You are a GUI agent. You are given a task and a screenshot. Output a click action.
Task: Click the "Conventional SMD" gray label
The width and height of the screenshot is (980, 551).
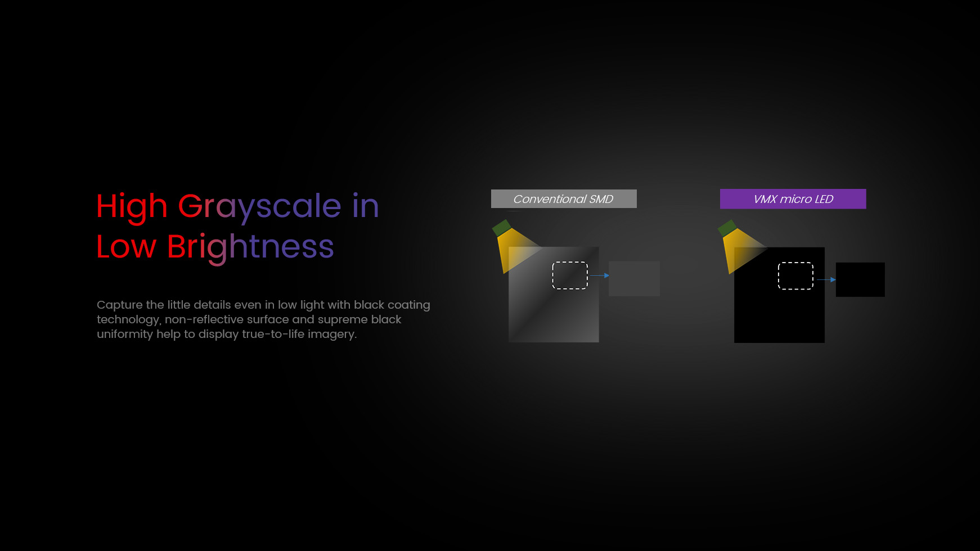(x=564, y=199)
